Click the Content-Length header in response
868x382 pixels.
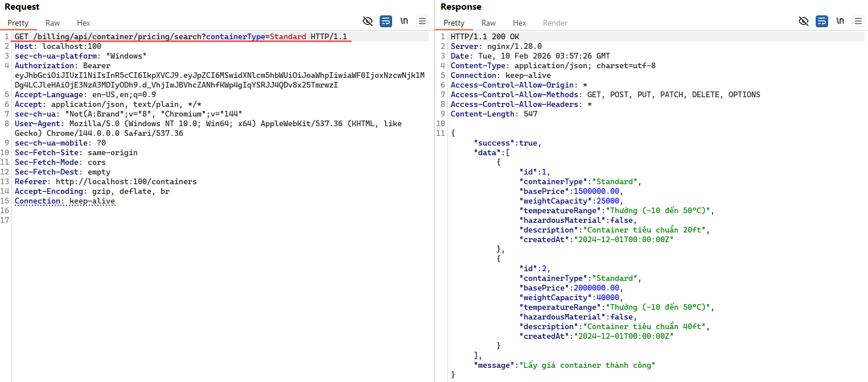click(483, 114)
